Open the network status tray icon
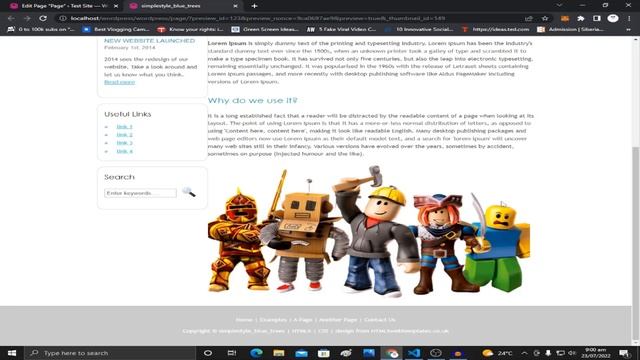The image size is (640, 360). (x=560, y=353)
